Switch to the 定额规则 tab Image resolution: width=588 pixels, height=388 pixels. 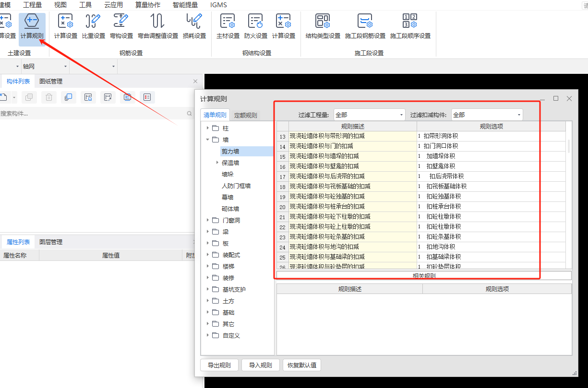point(246,115)
